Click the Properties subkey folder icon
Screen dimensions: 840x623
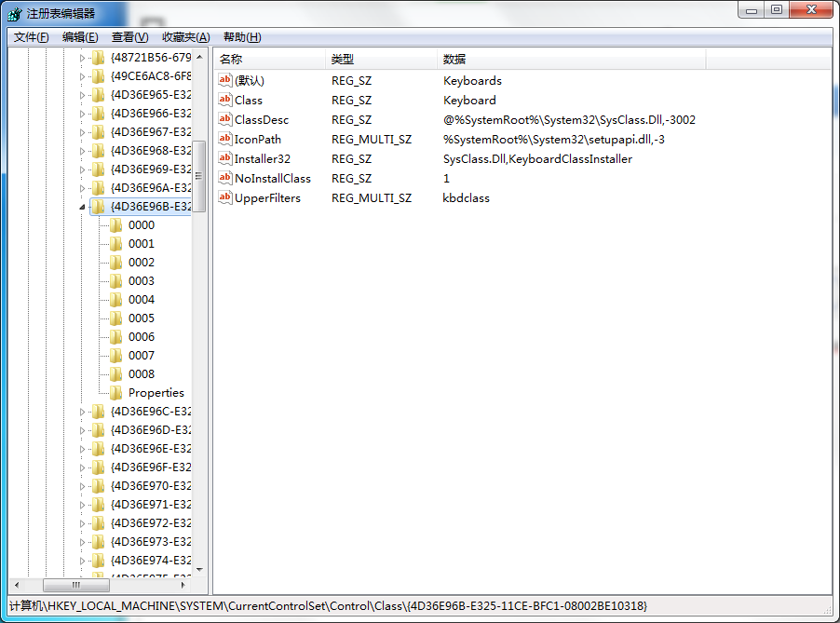(x=115, y=393)
